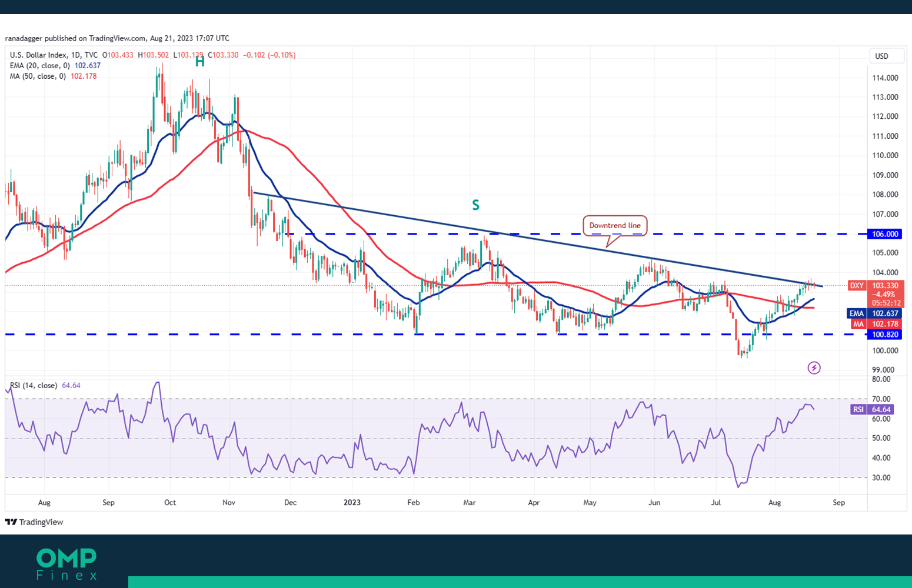Image resolution: width=912 pixels, height=588 pixels.
Task: Click the 2023 label on time axis
Action: click(x=352, y=503)
